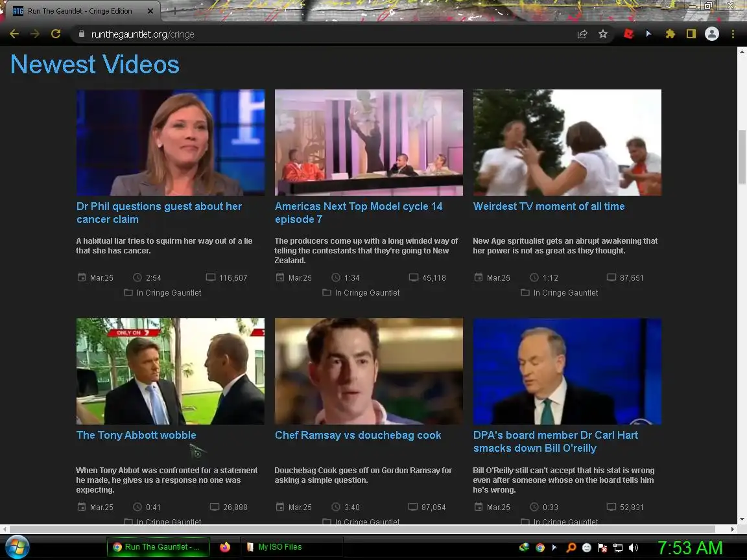747x560 pixels.
Task: Click the views icon next to 87,054
Action: pos(413,507)
